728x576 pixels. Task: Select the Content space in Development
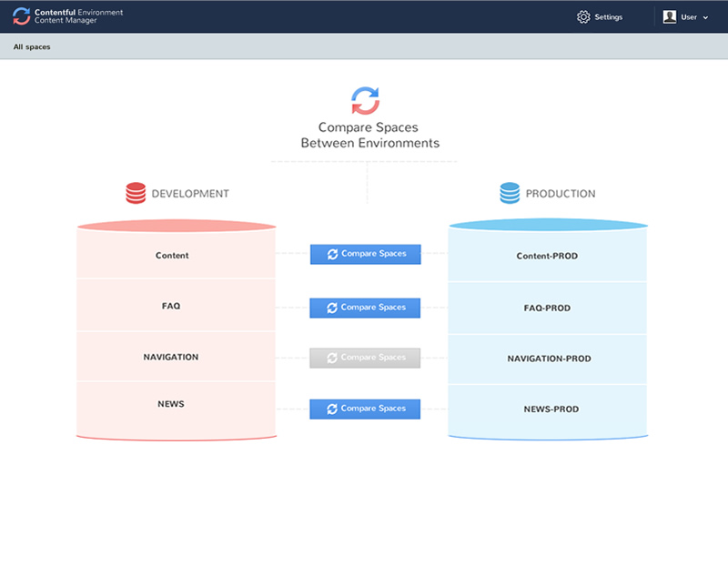tap(172, 256)
